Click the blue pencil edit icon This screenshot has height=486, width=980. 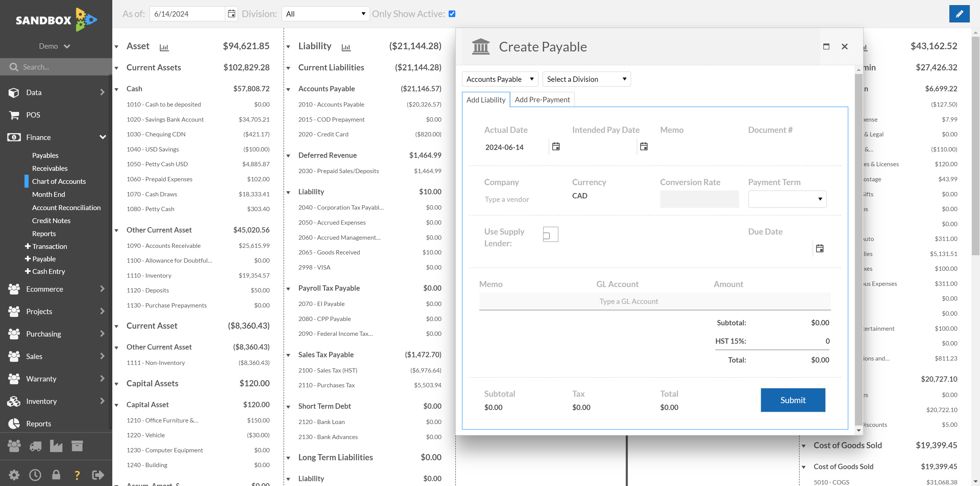[x=959, y=14]
